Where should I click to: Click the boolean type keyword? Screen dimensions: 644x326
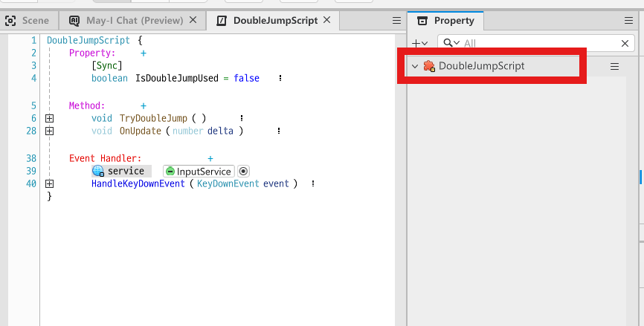pos(109,78)
